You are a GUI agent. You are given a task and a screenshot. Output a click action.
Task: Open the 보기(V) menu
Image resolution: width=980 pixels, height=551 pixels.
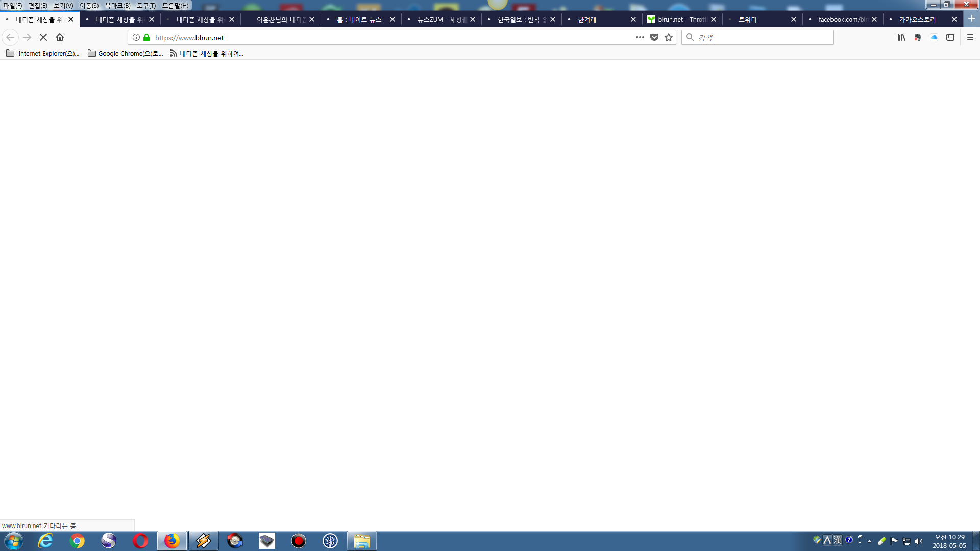tap(63, 6)
